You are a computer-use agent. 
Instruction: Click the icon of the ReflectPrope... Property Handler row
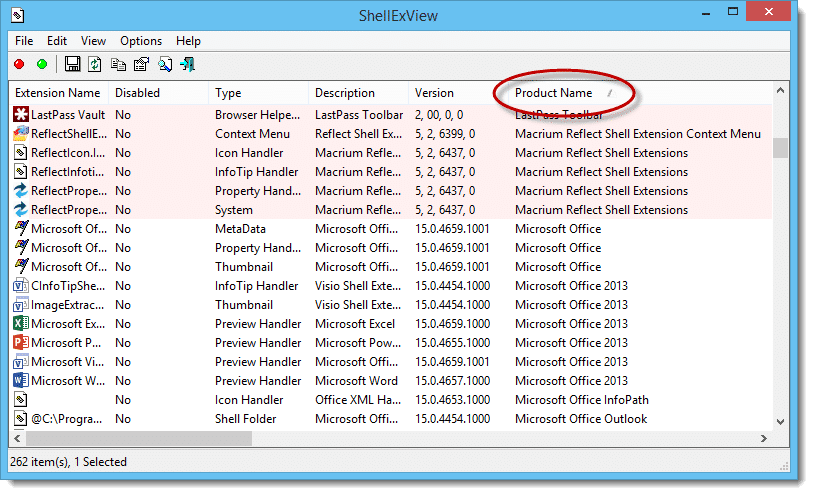click(x=21, y=191)
